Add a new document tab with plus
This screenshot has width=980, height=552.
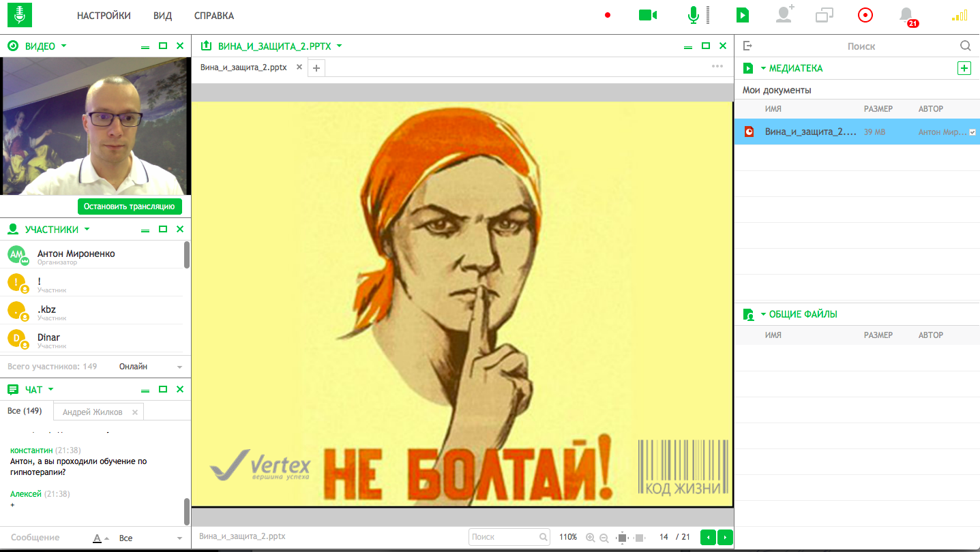[x=316, y=68]
